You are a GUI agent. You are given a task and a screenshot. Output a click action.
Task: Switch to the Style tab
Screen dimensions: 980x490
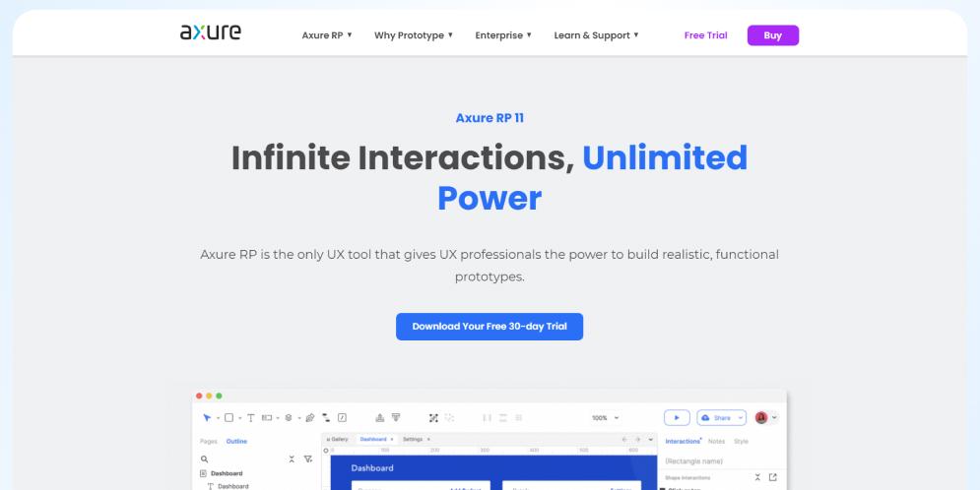pos(742,442)
